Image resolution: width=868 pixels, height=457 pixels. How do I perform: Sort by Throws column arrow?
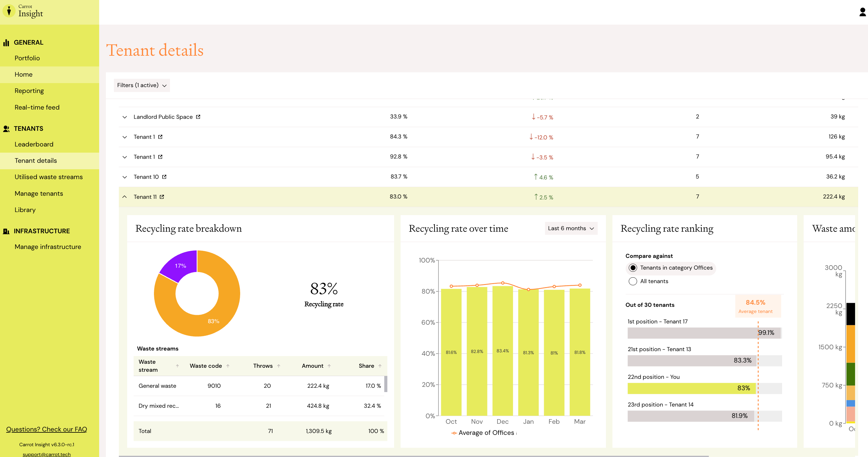[279, 366]
